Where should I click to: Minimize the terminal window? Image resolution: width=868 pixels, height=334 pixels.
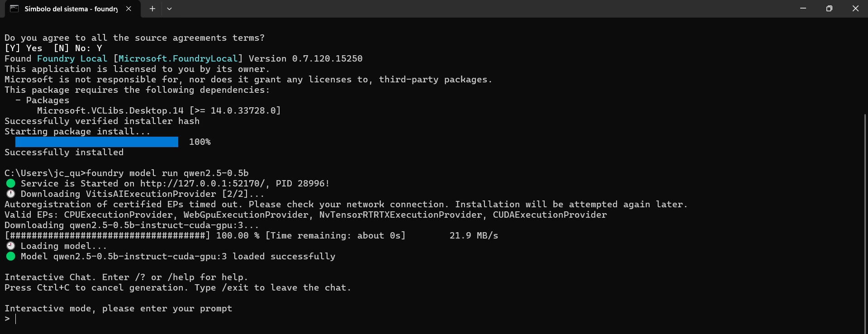pos(803,9)
